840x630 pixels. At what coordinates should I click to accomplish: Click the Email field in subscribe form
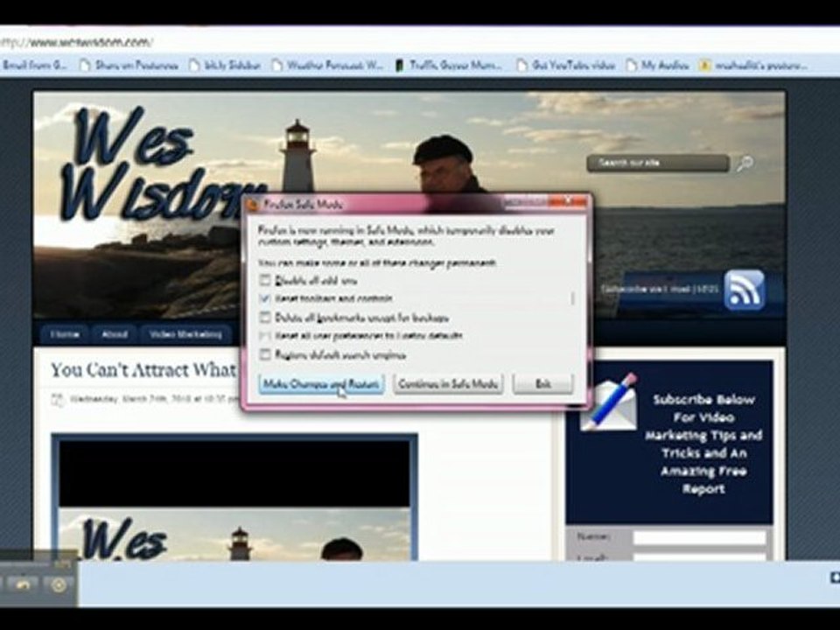tap(700, 557)
